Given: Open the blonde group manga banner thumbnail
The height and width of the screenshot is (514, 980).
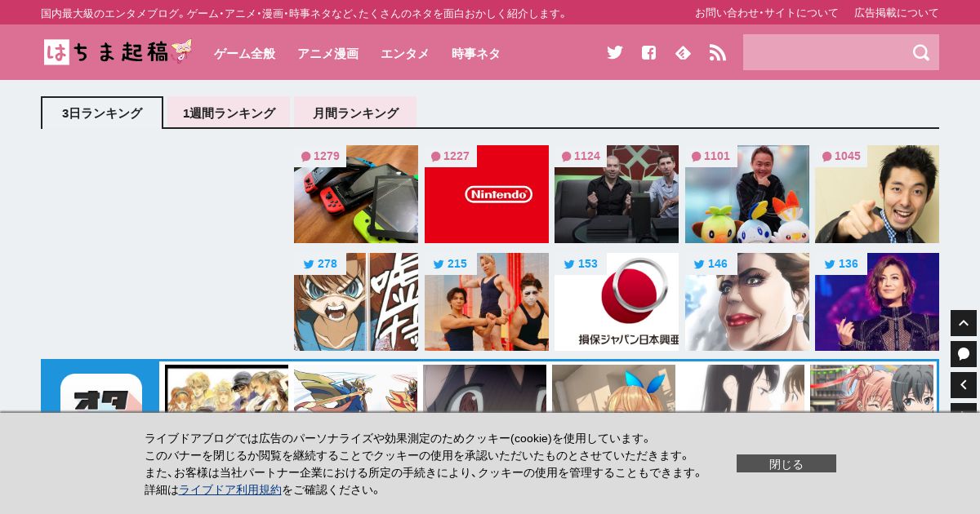Looking at the screenshot, I should (x=226, y=388).
